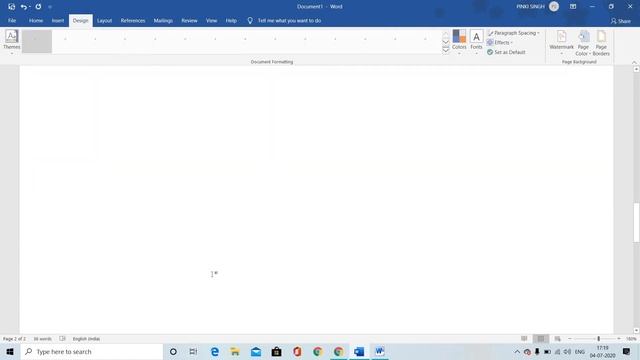Open the Mailings tab
640x360 pixels.
coord(163,20)
